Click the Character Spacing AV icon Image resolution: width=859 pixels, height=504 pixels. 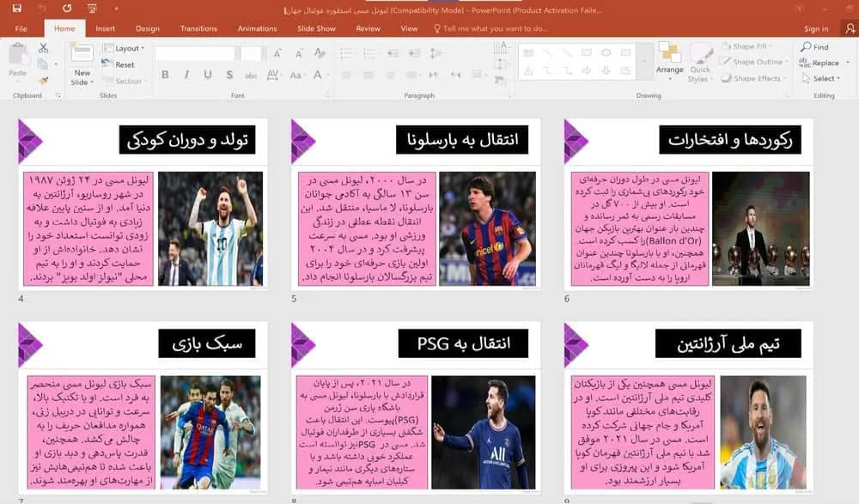click(272, 75)
